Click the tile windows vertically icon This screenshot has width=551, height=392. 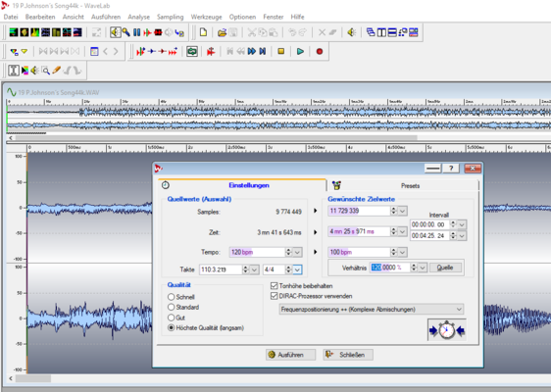381,32
